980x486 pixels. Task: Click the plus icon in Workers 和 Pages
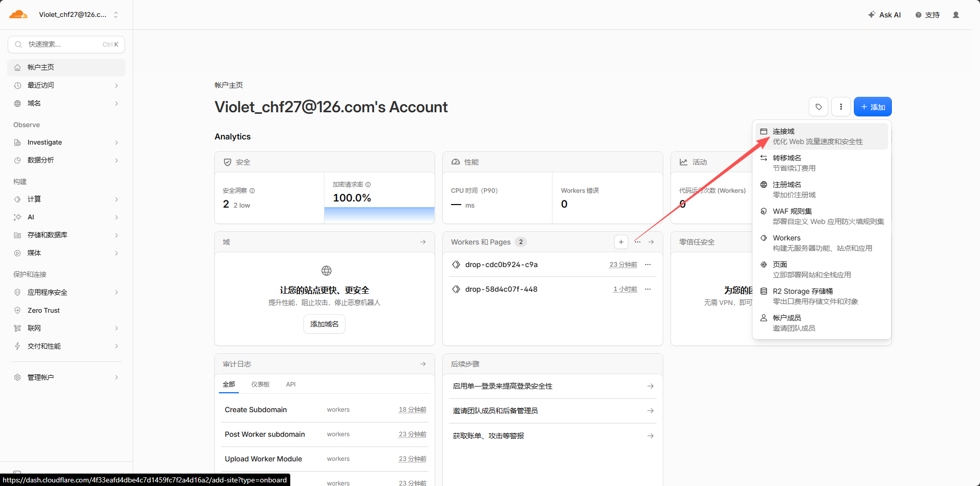[x=621, y=242]
